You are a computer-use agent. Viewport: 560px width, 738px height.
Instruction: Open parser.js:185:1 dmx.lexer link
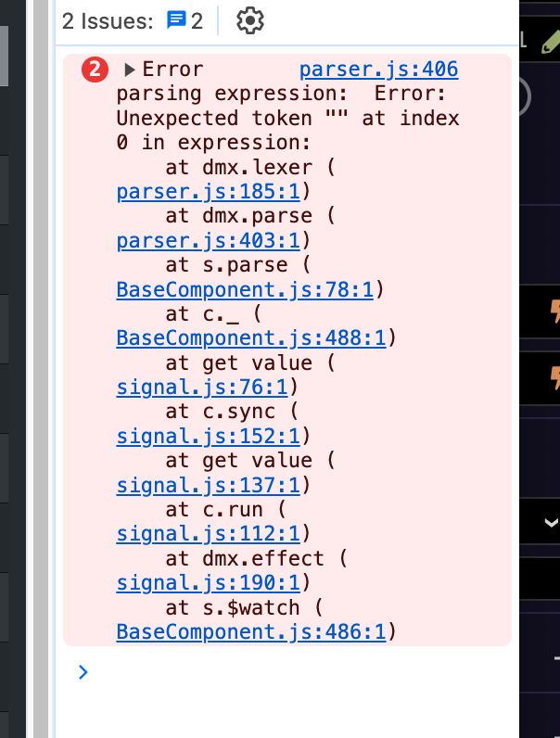coord(209,192)
